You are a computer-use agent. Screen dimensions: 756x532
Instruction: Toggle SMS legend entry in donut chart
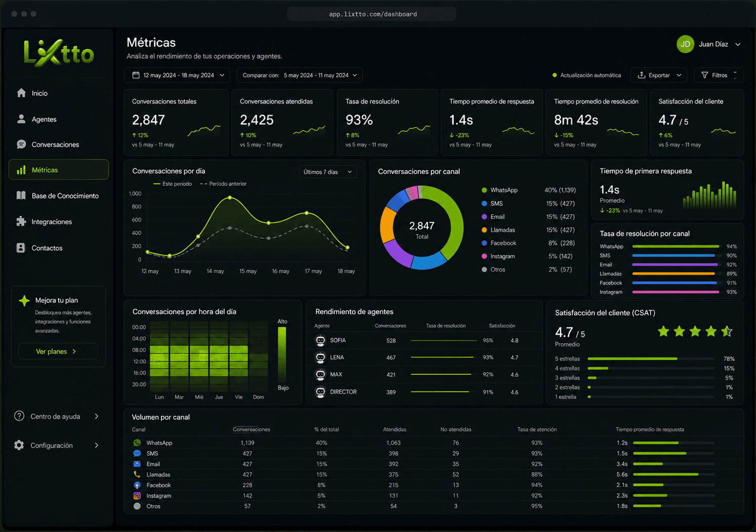pos(492,203)
